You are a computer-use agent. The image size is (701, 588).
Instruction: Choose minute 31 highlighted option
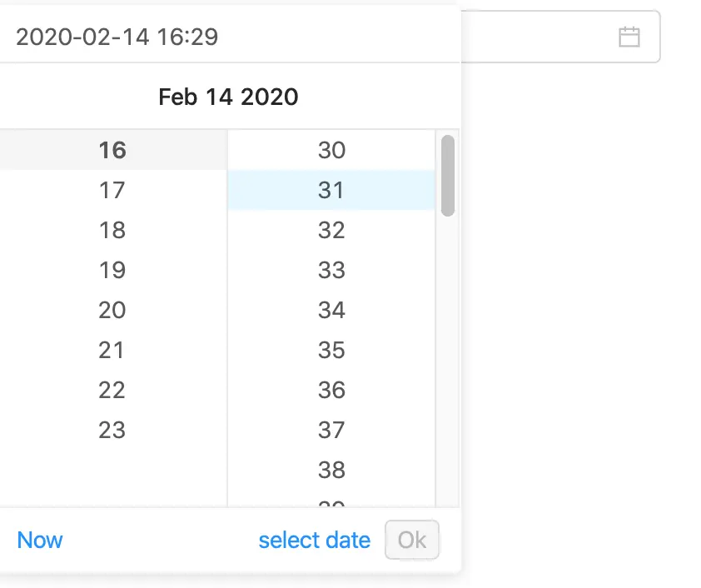point(331,190)
